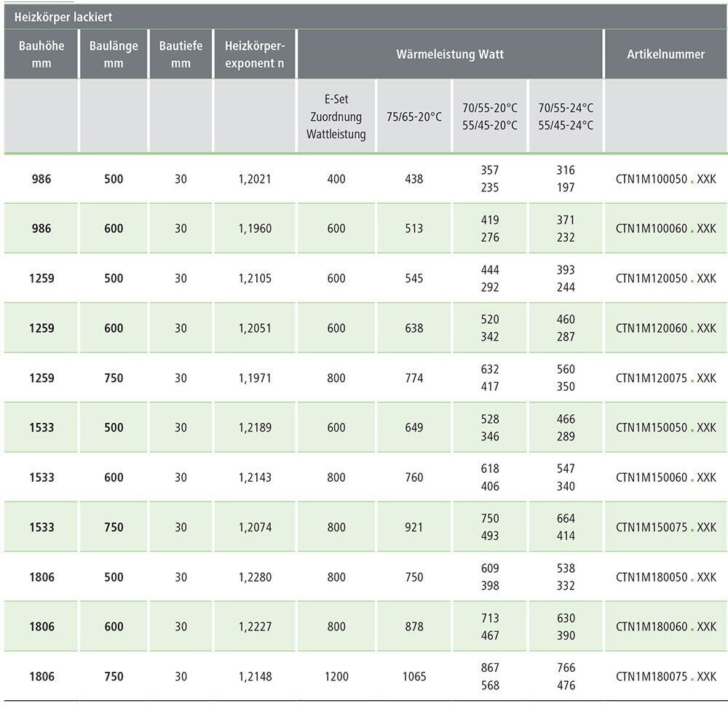728x706 pixels.
Task: Select the exponent value 1,1971
Action: [255, 378]
